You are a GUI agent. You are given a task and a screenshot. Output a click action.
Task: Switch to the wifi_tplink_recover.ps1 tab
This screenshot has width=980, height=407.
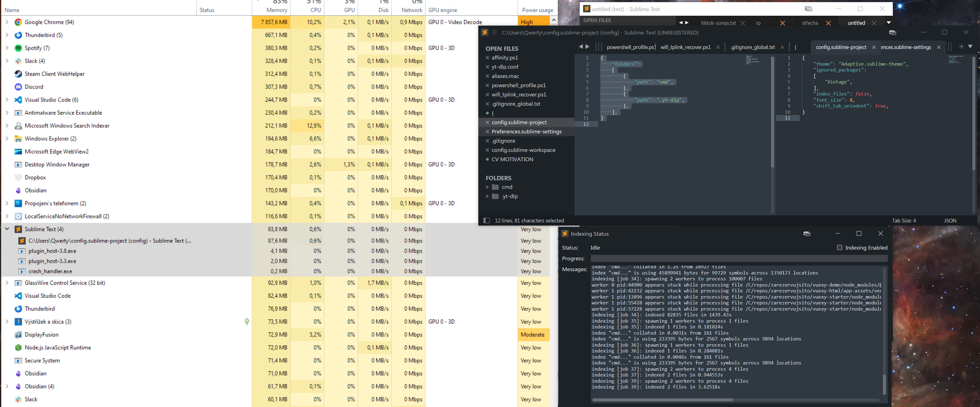click(x=685, y=47)
